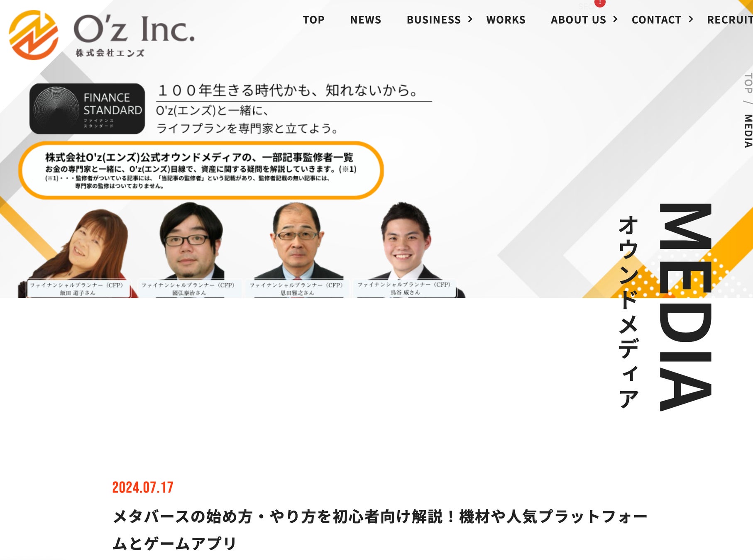The width and height of the screenshot is (753, 560).
Task: Go to the NEWS page in navigation
Action: [x=366, y=20]
